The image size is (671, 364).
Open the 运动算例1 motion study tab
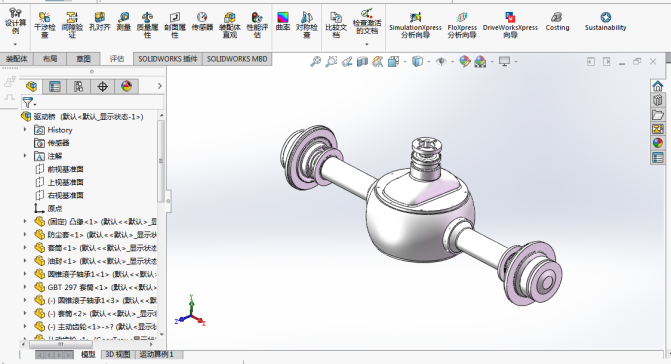tap(157, 355)
